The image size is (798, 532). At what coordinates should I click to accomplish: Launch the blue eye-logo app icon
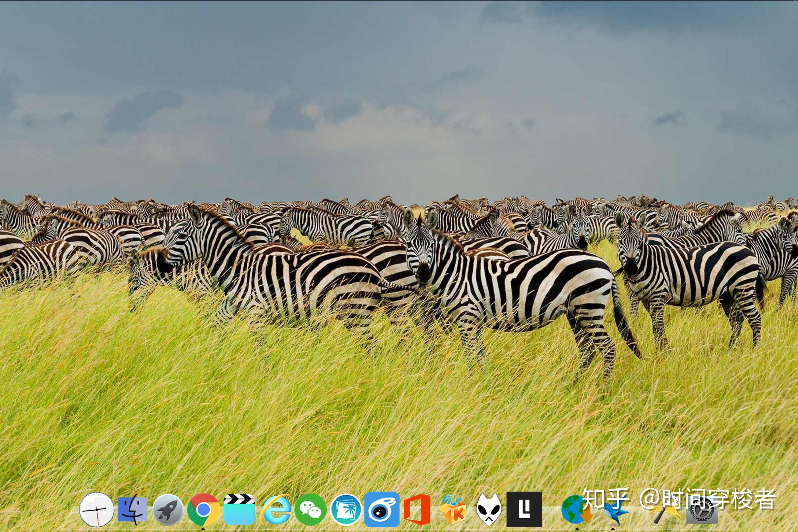pyautogui.click(x=382, y=509)
